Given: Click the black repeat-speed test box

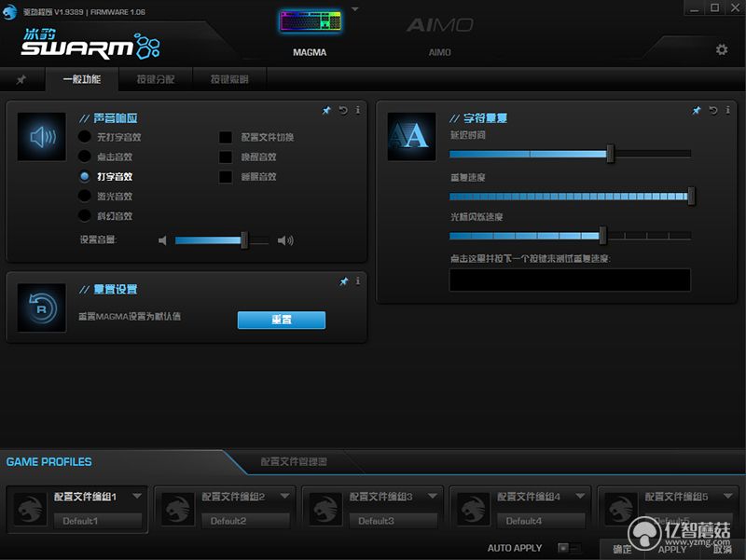Looking at the screenshot, I should coord(570,280).
